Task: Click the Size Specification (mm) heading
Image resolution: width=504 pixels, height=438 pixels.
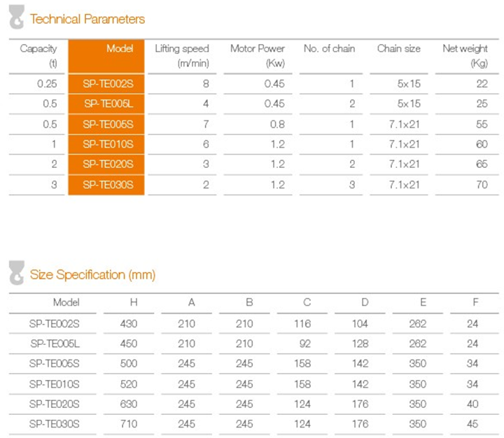Action: click(92, 275)
